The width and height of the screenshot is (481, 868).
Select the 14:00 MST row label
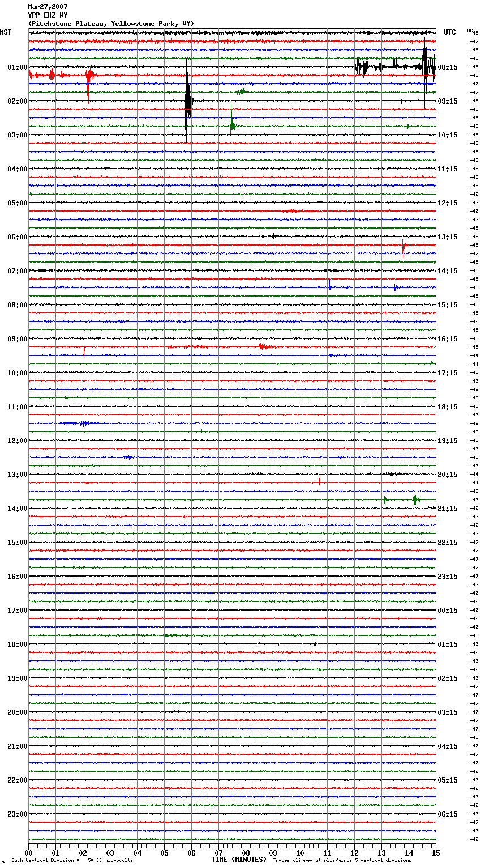click(18, 509)
